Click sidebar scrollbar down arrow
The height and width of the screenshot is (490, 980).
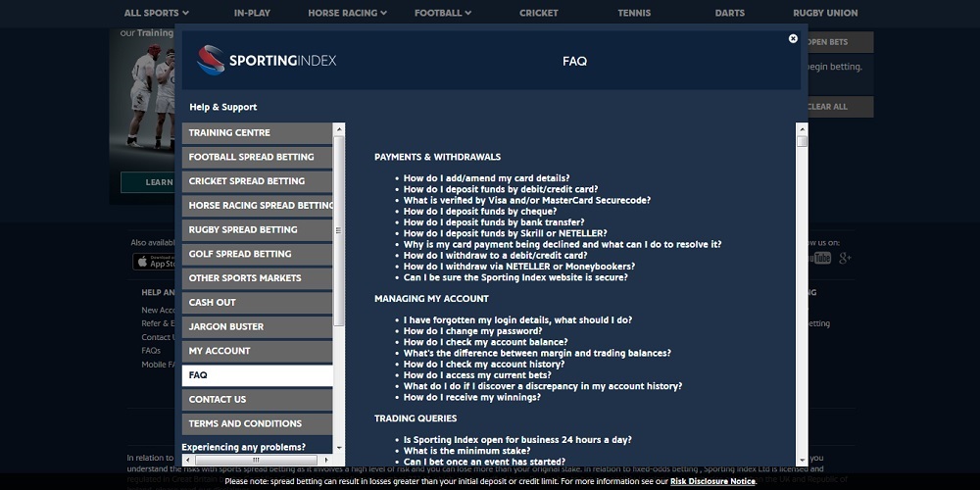click(339, 448)
